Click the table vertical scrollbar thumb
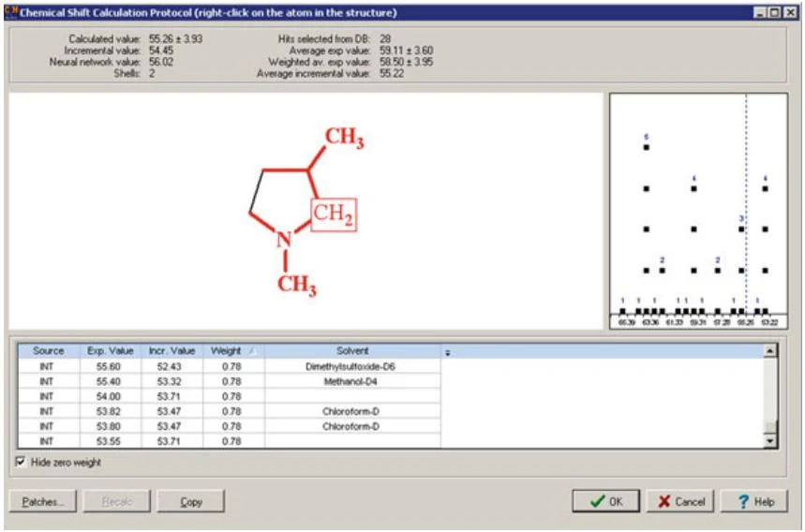The height and width of the screenshot is (532, 805). click(x=769, y=427)
